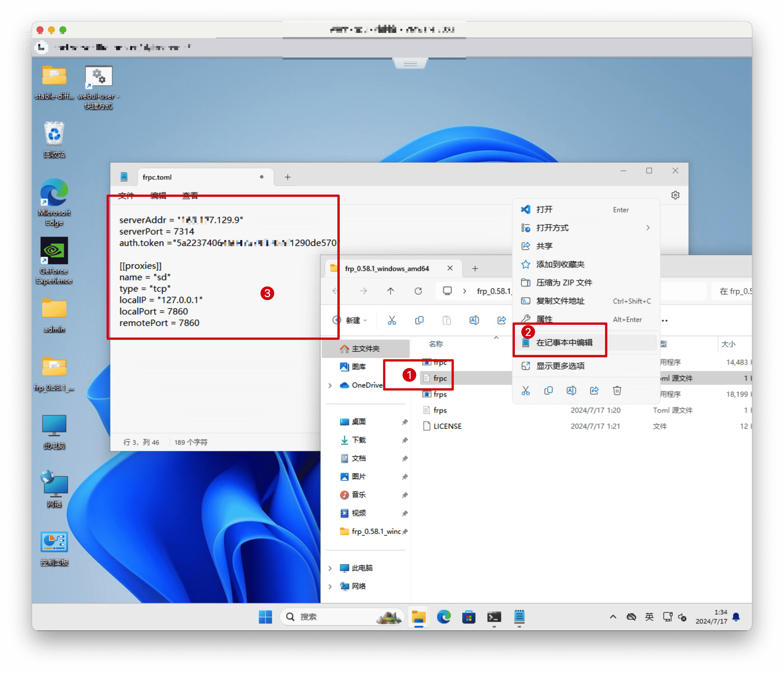Click 显示更多选项 in the context menu
Image resolution: width=784 pixels, height=673 pixels.
click(560, 366)
